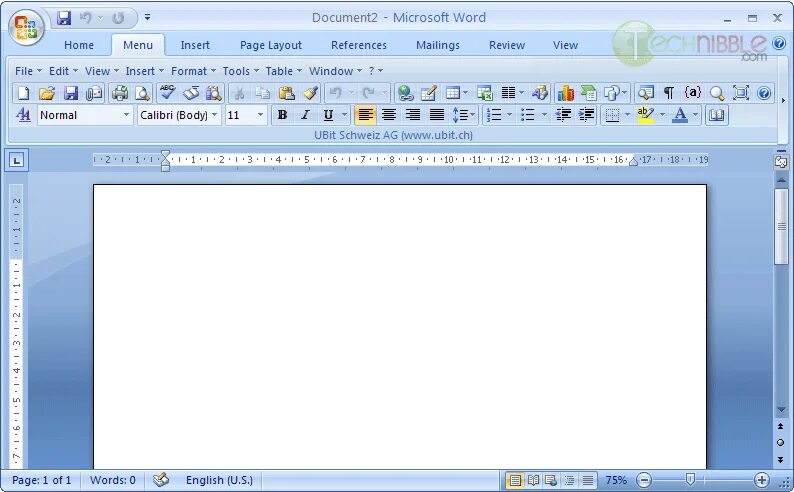Viewport: 794px width, 492px height.
Task: Toggle Bold formatting
Action: click(283, 115)
